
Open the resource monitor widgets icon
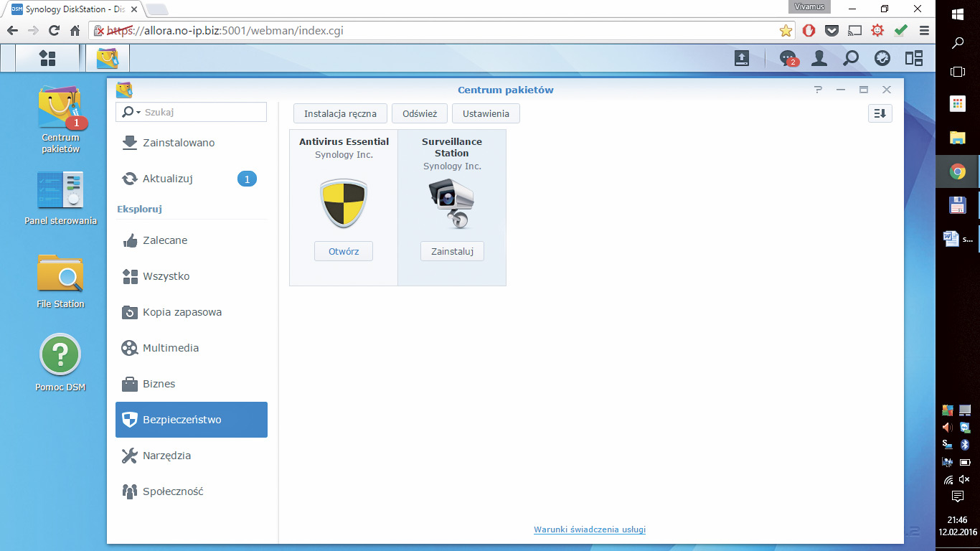click(882, 58)
